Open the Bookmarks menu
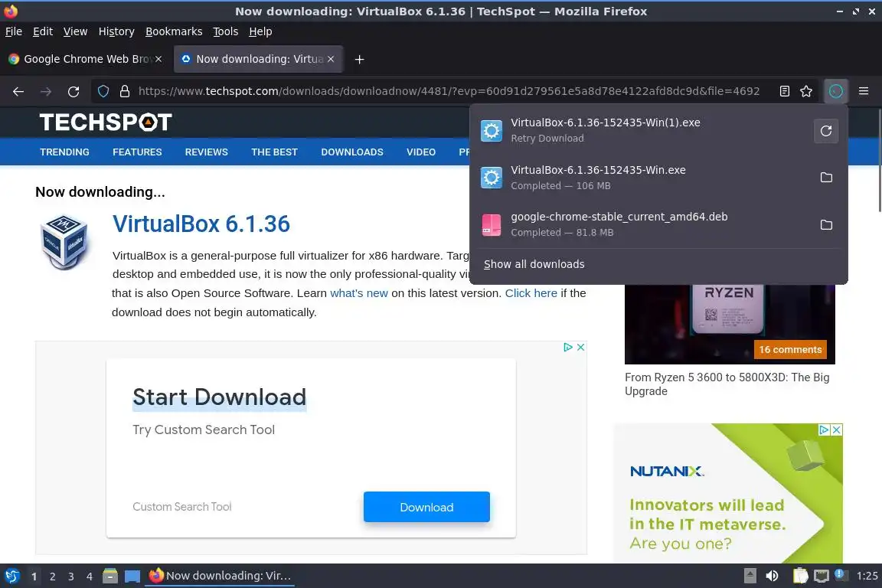Image resolution: width=882 pixels, height=588 pixels. click(174, 31)
